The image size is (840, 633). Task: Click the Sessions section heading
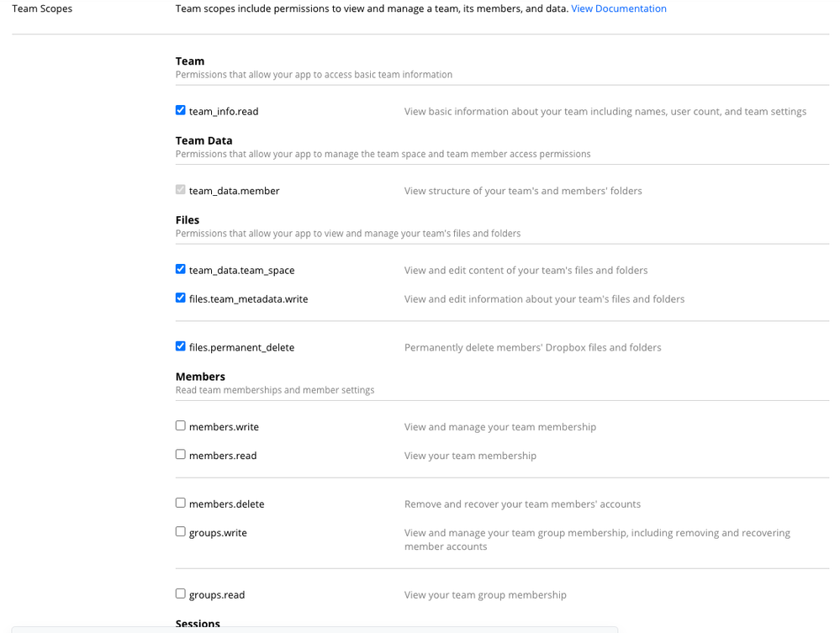pyautogui.click(x=198, y=624)
